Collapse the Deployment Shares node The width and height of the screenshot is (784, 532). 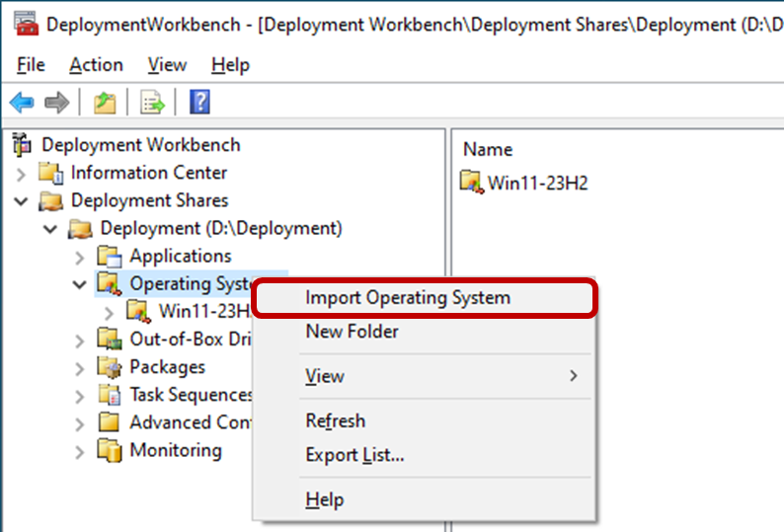click(x=22, y=201)
